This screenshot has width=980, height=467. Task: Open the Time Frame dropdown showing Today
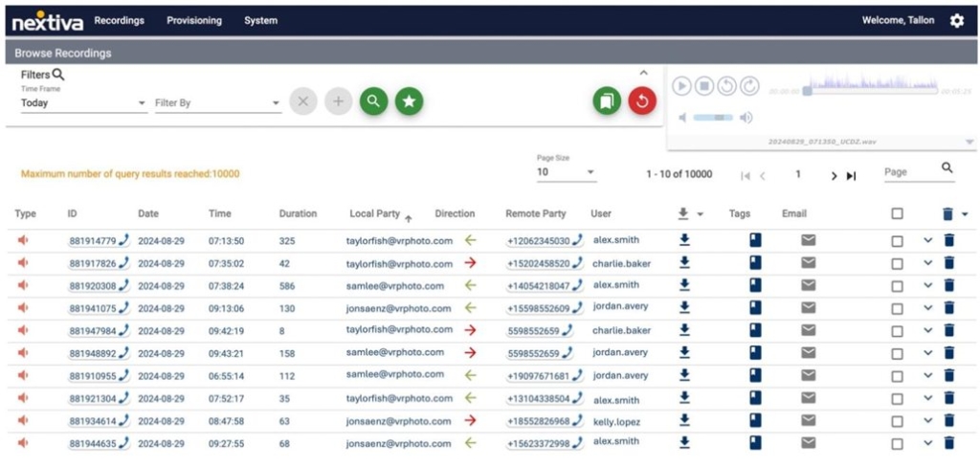pyautogui.click(x=83, y=103)
